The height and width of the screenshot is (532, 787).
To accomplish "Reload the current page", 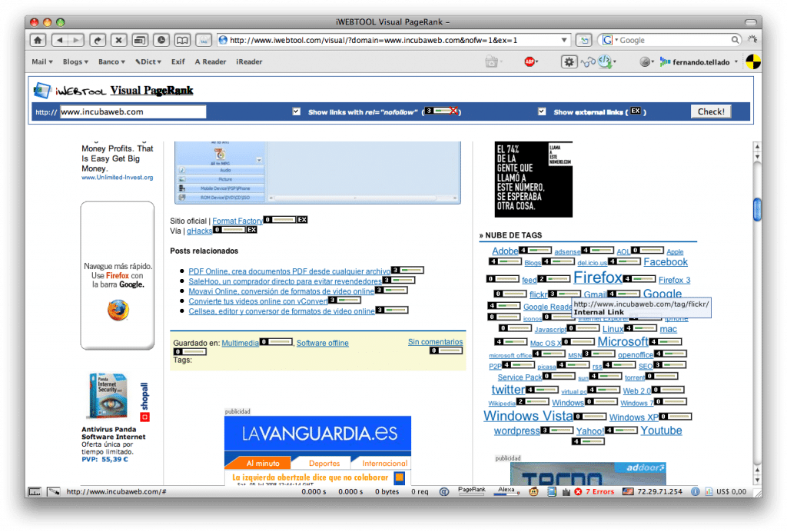I will point(98,40).
